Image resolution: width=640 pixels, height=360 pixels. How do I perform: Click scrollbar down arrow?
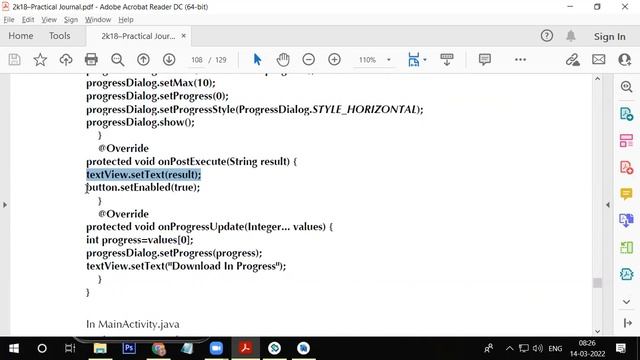598,331
